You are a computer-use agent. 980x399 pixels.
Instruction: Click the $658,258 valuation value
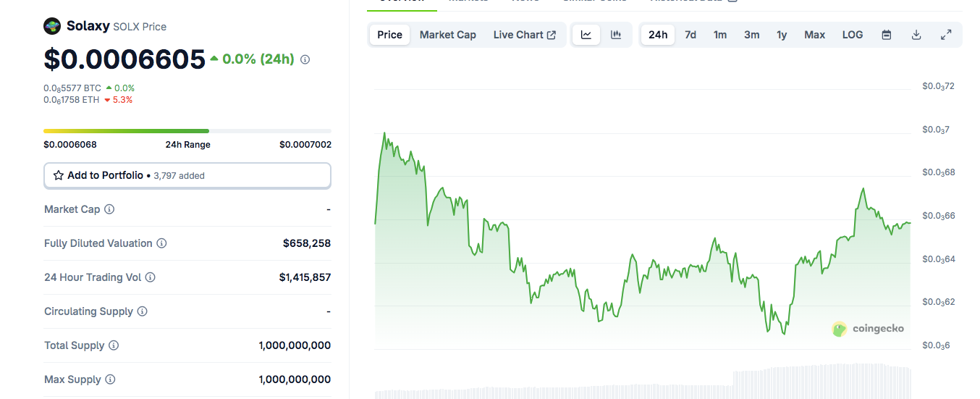click(x=307, y=243)
